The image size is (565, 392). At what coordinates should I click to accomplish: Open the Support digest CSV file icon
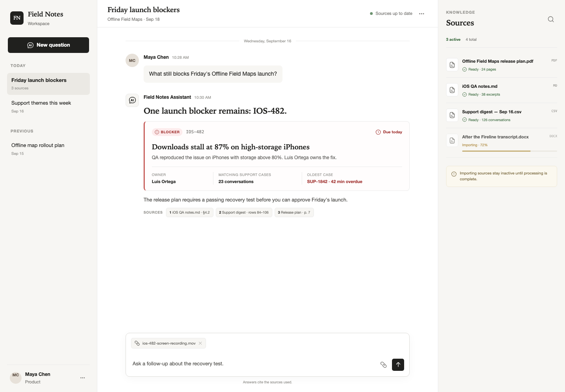tap(452, 115)
